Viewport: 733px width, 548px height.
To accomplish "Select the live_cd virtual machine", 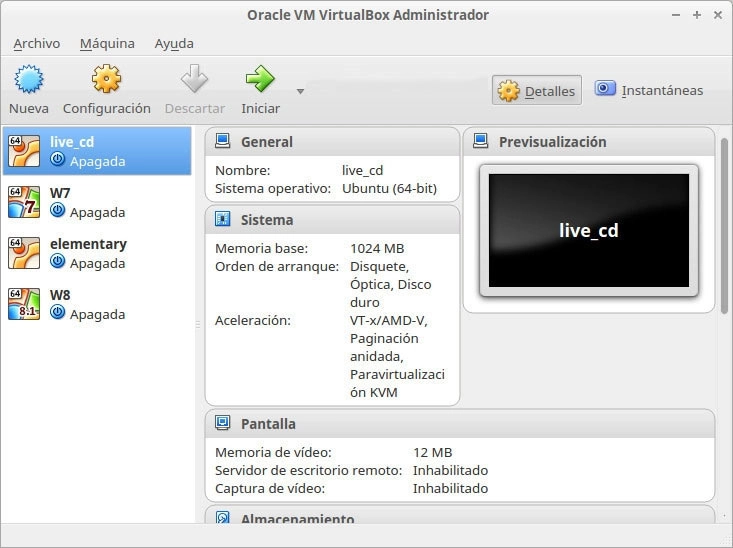I will point(97,151).
